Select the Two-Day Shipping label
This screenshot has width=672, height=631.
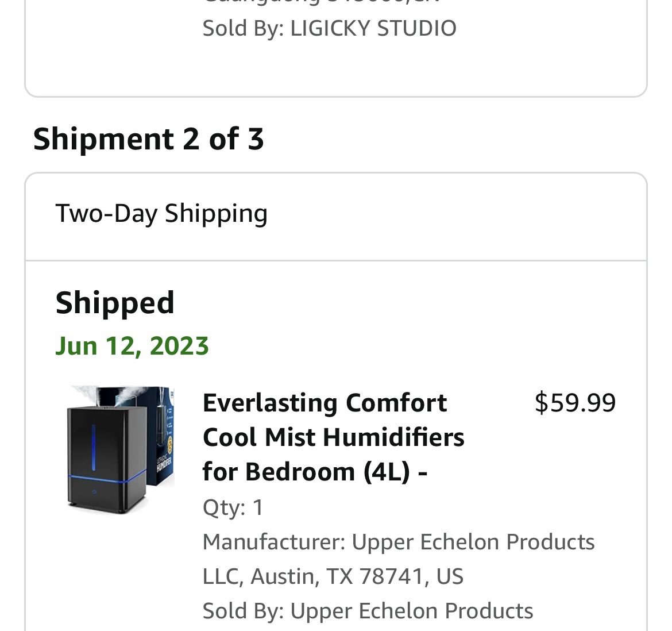coord(161,214)
